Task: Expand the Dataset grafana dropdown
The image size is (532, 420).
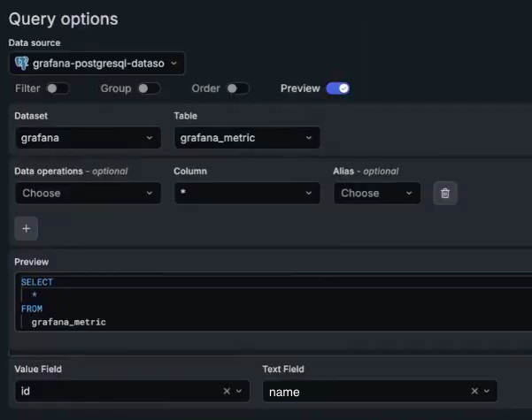Action: click(88, 138)
